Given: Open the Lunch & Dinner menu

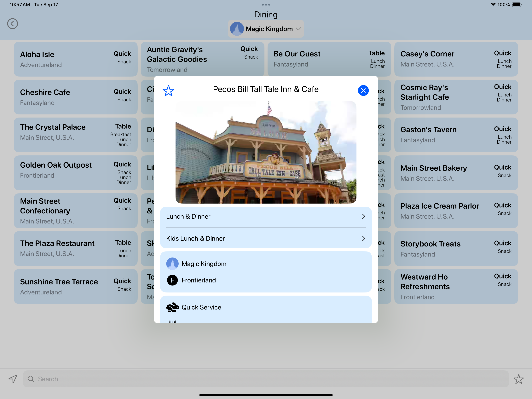Looking at the screenshot, I should [x=266, y=217].
